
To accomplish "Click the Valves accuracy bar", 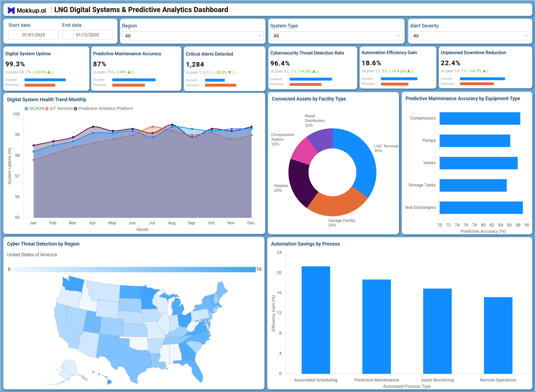I will coord(478,163).
